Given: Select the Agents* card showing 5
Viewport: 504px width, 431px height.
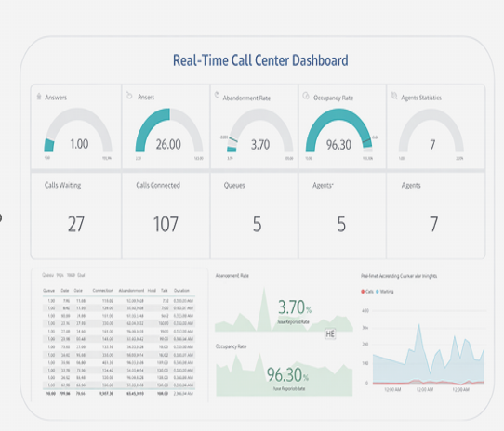Looking at the screenshot, I should 342,215.
